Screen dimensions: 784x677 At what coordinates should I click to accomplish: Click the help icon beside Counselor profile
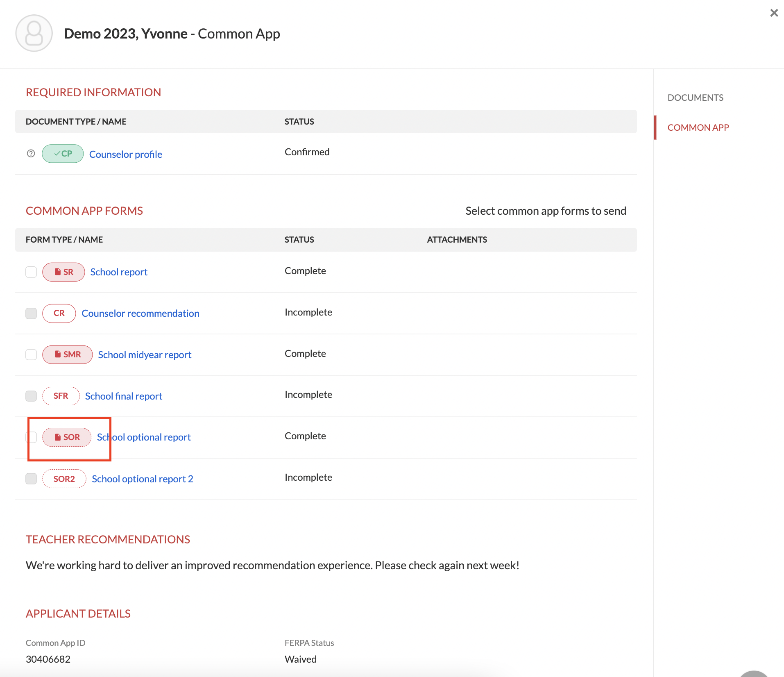[x=31, y=154]
